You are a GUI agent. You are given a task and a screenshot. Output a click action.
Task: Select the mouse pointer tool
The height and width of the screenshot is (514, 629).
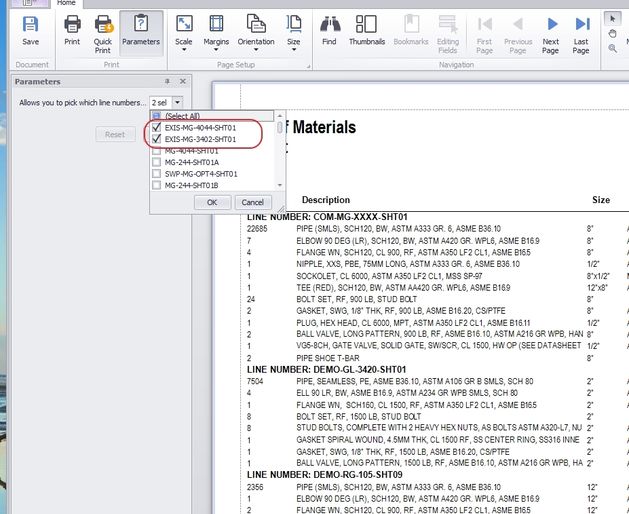coord(613,19)
